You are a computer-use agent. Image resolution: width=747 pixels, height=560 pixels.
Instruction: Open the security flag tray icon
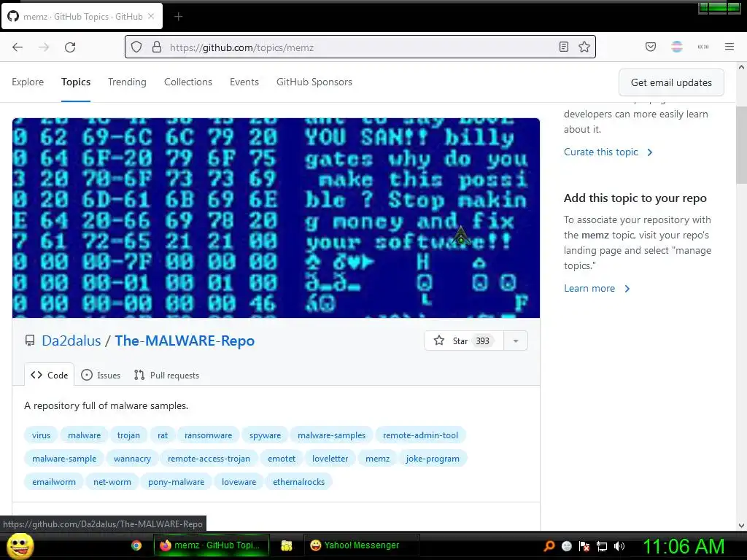tap(584, 546)
